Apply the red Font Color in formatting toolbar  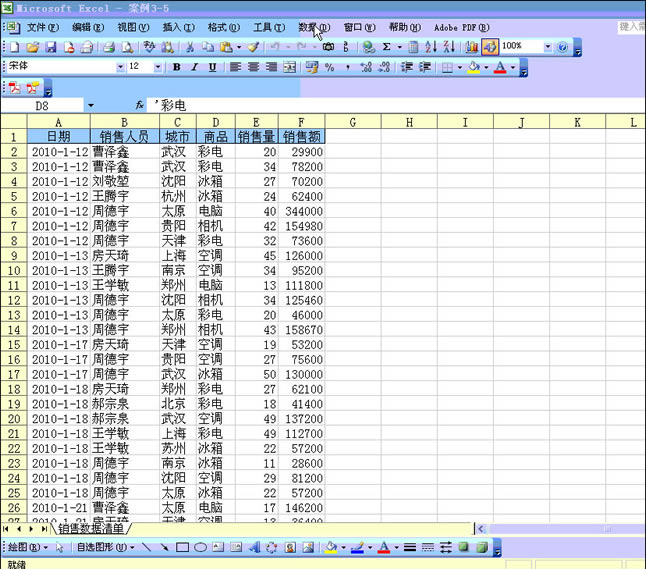pos(500,67)
